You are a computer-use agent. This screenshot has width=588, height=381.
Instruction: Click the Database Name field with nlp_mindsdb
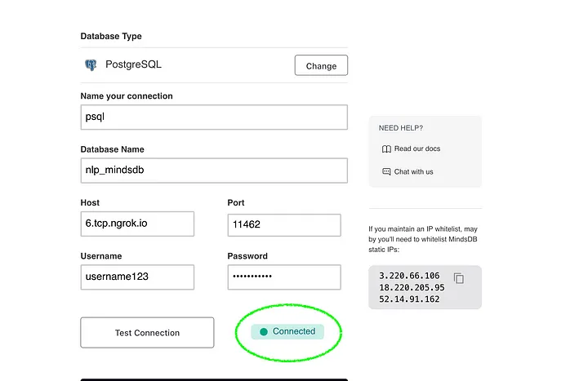point(213,171)
